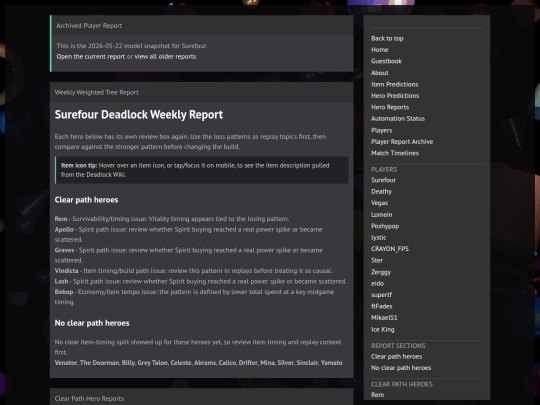
Task: Click Bebop hero name in report
Action: pos(64,292)
